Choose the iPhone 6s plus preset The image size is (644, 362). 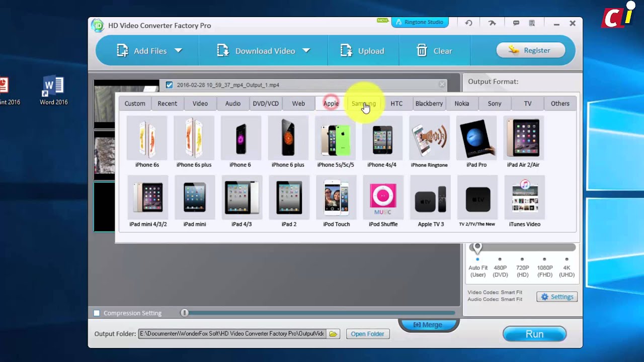click(x=194, y=142)
